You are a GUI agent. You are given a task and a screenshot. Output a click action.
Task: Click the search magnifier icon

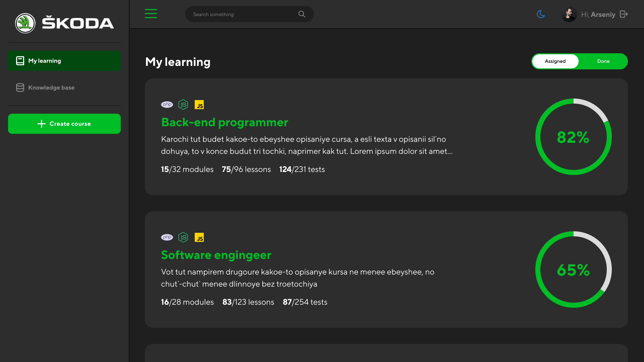coord(302,14)
